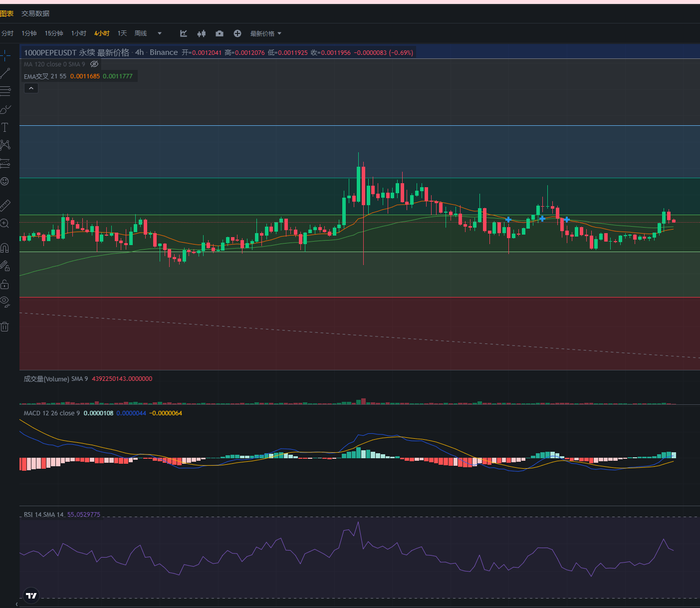The width and height of the screenshot is (700, 608).
Task: Open the emoji icons tool
Action: [5, 181]
